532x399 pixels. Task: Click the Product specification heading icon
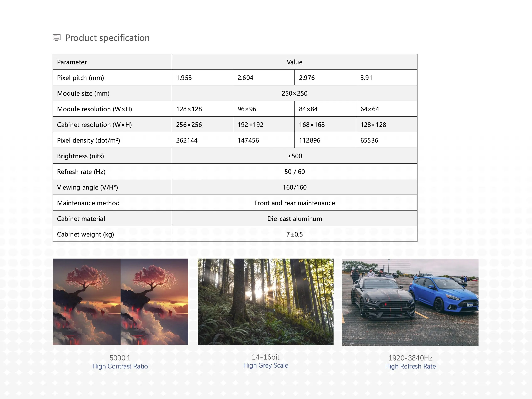pos(57,38)
